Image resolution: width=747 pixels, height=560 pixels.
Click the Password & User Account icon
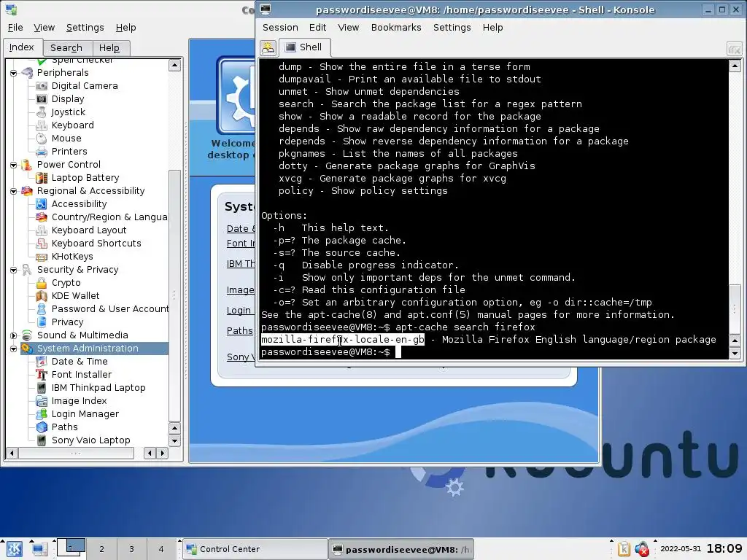click(x=42, y=309)
